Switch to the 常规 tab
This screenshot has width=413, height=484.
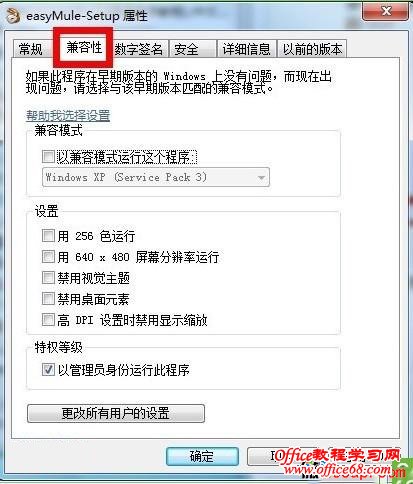click(x=31, y=49)
